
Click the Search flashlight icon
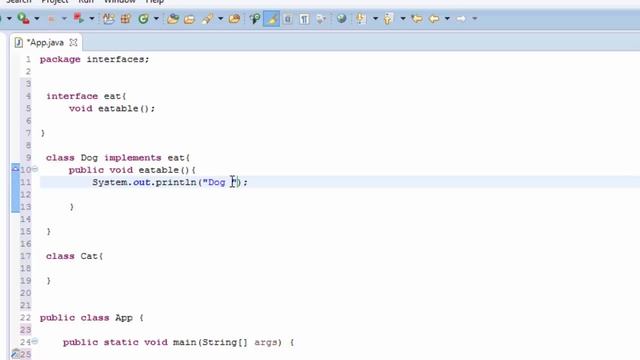point(207,18)
